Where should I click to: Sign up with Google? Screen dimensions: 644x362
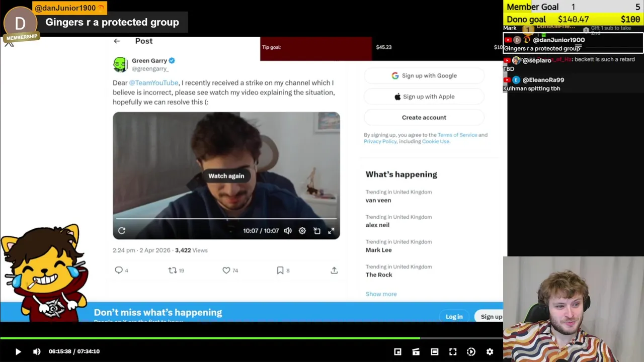coord(424,76)
